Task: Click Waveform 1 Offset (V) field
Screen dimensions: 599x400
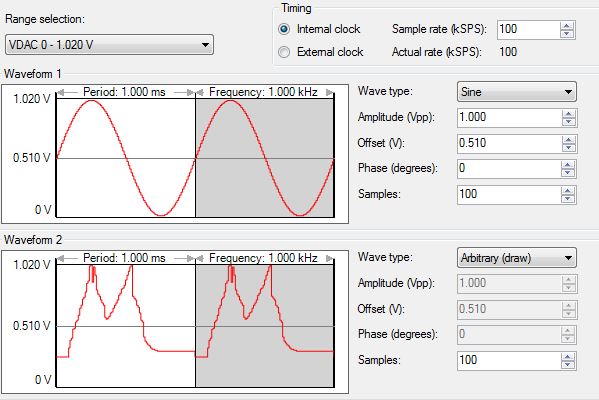Action: tap(509, 143)
